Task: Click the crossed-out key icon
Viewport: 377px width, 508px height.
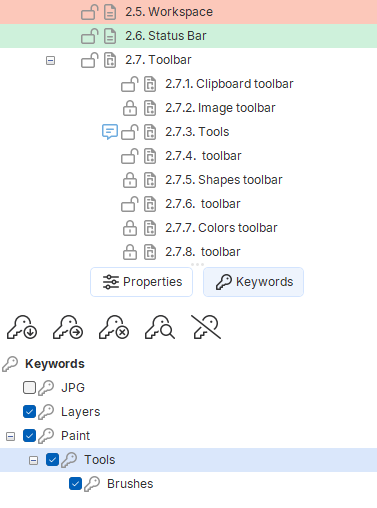Action: (x=206, y=327)
